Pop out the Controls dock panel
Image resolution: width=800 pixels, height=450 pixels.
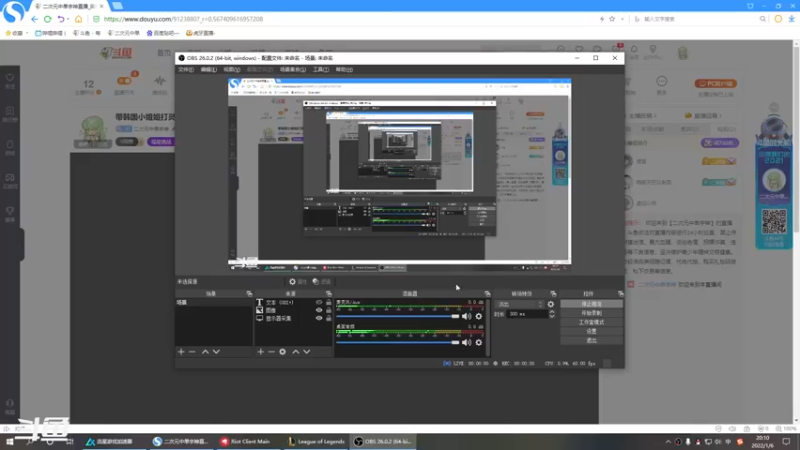click(x=620, y=294)
